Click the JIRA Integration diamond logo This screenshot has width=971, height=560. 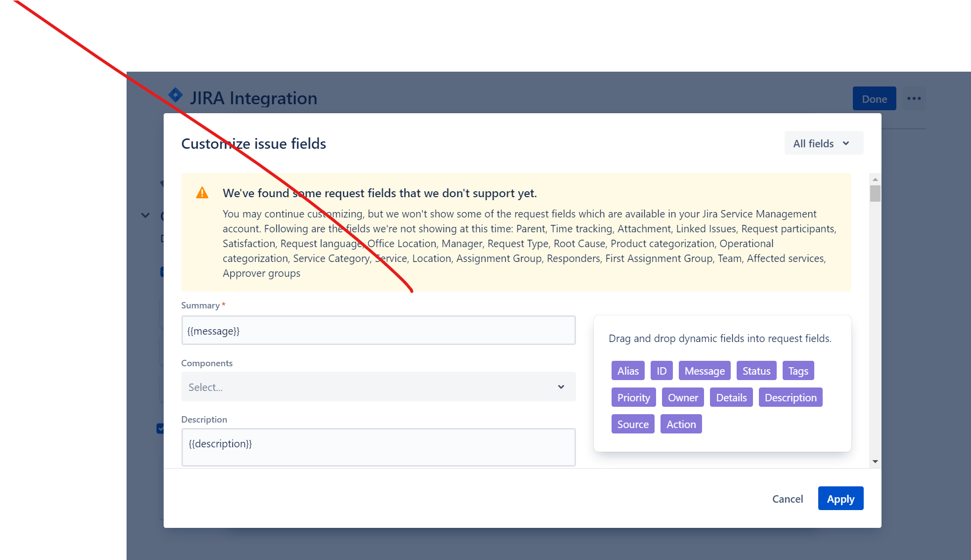tap(176, 95)
